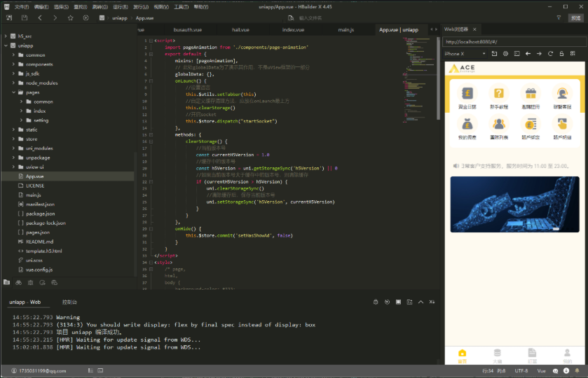Viewport: 588px width, 378px height.
Task: Click the Vue language mode in status bar
Action: coord(542,370)
